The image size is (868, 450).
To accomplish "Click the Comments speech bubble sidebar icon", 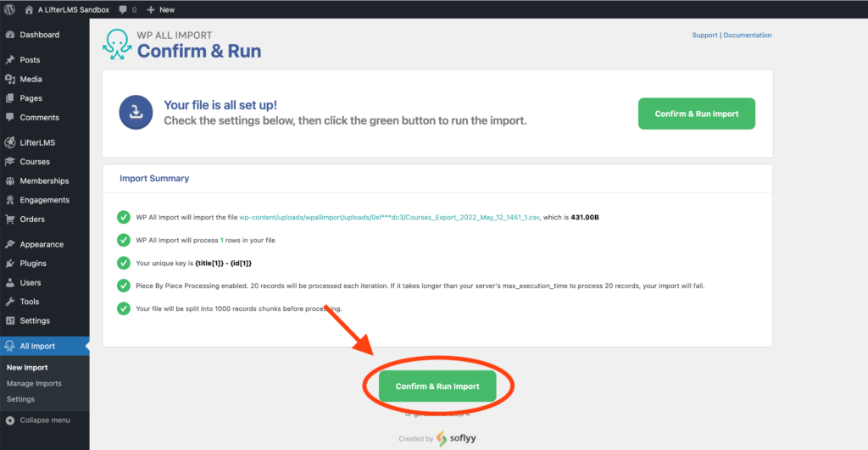I will (x=10, y=117).
